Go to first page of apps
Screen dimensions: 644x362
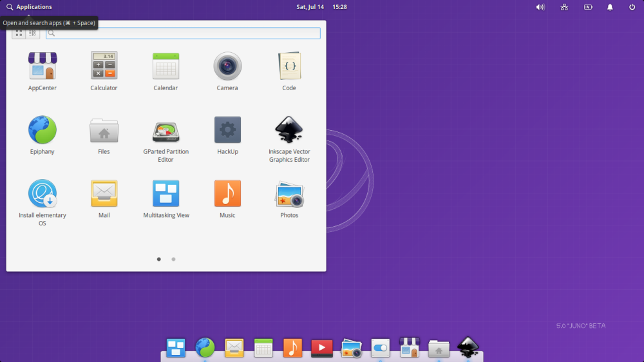click(x=159, y=260)
